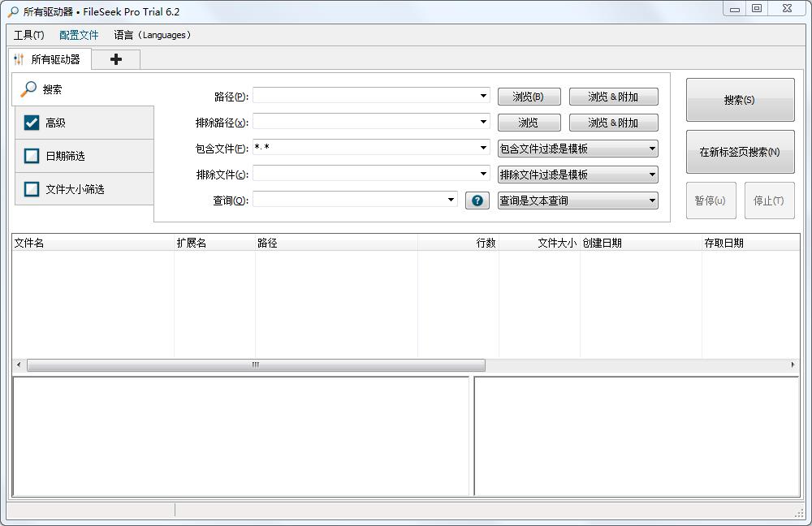This screenshot has width=812, height=526.
Task: Open the 工具 menu
Action: [25, 35]
